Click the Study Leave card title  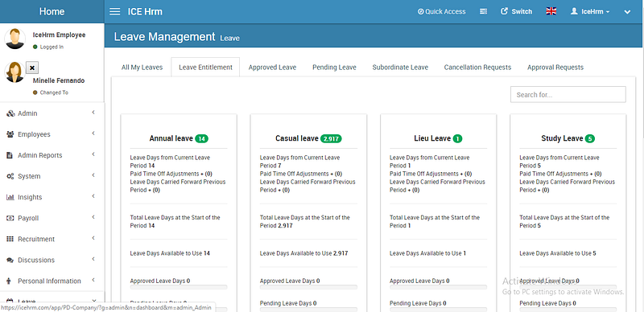coord(562,139)
